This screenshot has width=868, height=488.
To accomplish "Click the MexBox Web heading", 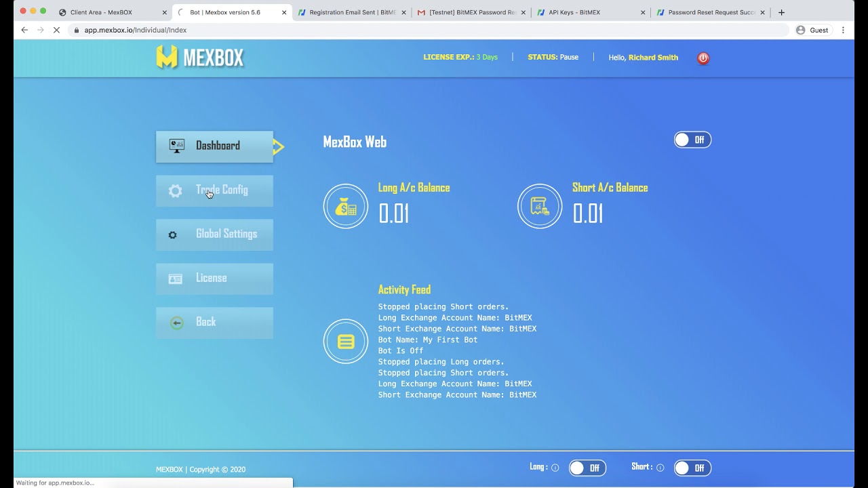I will (x=355, y=142).
